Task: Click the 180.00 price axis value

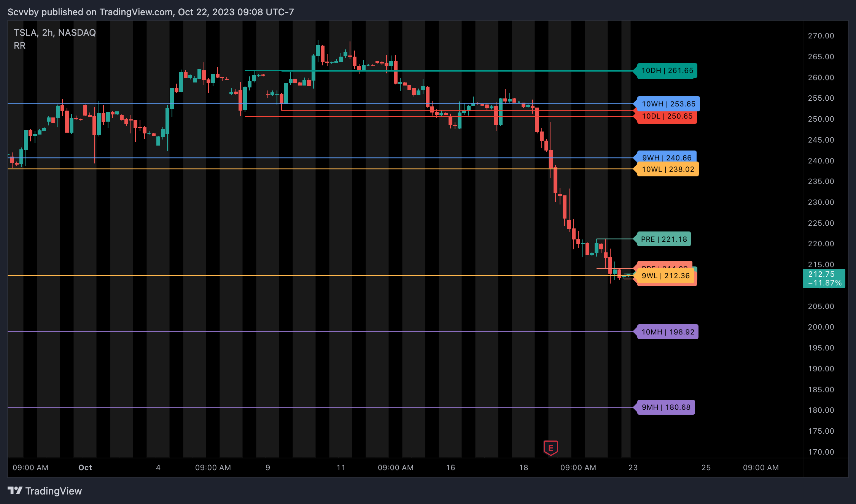Action: 821,410
